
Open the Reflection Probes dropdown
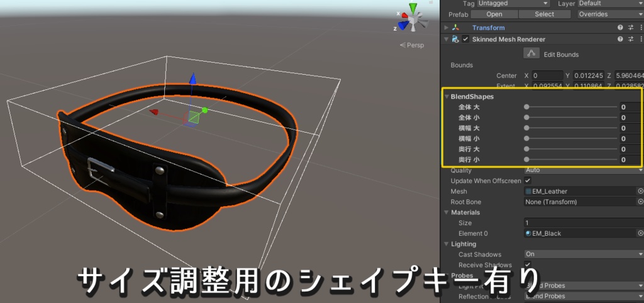coord(584,296)
